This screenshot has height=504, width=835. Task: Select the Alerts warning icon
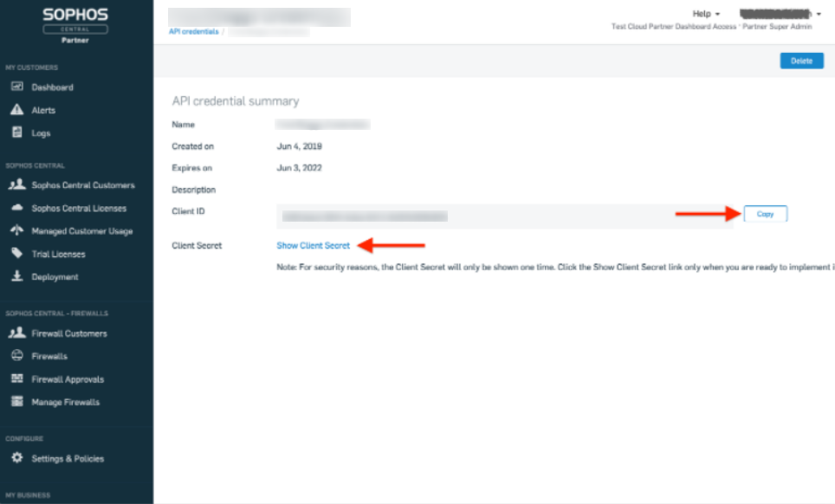coord(16,110)
